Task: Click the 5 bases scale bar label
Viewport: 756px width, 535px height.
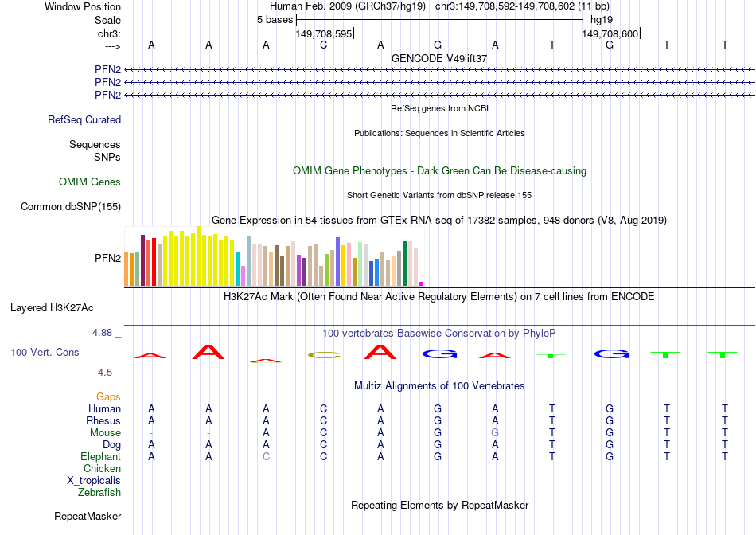Action: [x=275, y=20]
